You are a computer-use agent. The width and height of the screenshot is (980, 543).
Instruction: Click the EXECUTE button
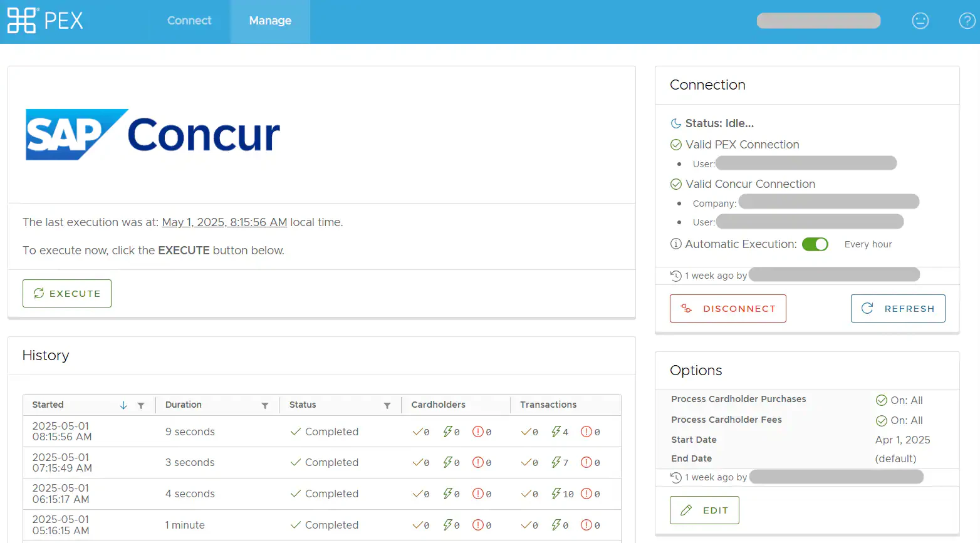coord(67,293)
